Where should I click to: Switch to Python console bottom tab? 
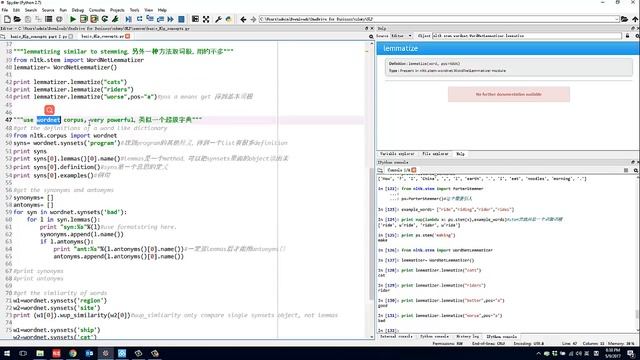pos(434,337)
